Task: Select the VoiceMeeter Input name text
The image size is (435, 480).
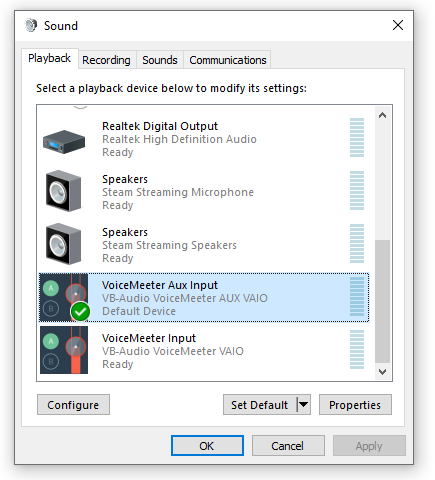Action: [149, 338]
